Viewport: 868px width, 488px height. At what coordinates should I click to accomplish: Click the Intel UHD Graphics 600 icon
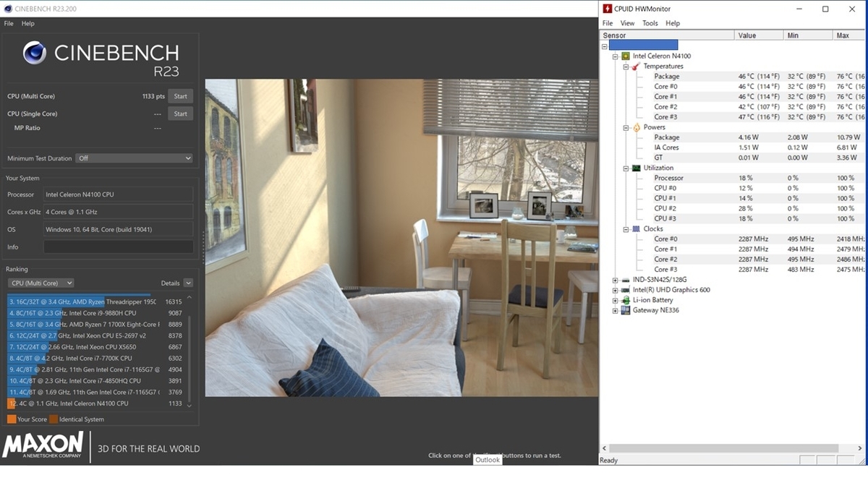click(626, 290)
